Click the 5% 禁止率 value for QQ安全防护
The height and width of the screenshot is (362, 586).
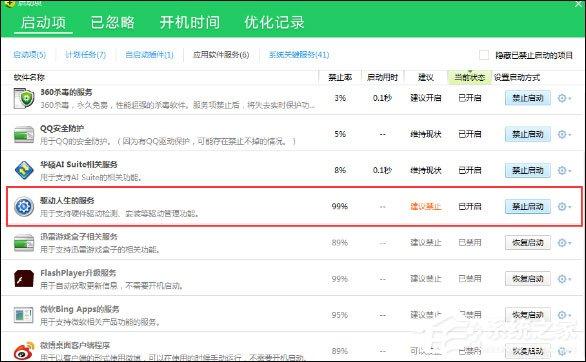click(x=340, y=134)
